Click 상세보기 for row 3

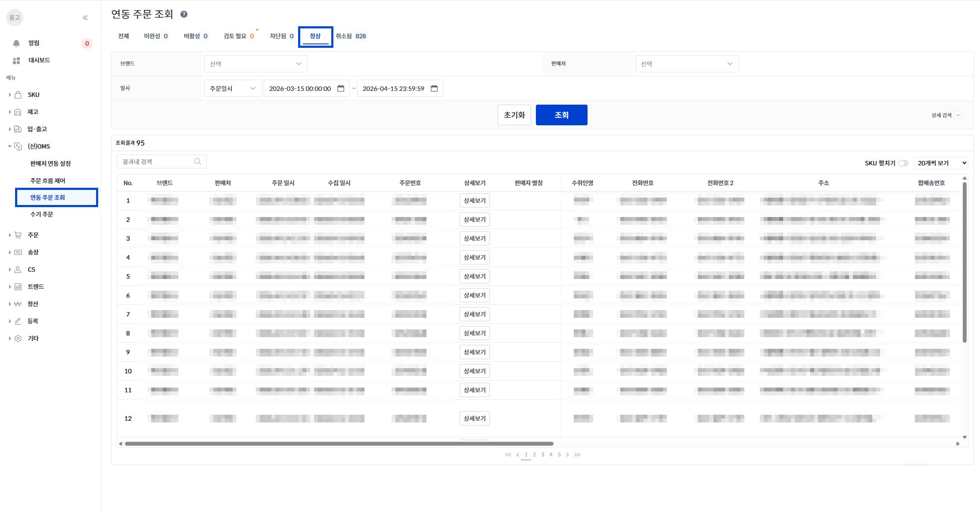474,238
